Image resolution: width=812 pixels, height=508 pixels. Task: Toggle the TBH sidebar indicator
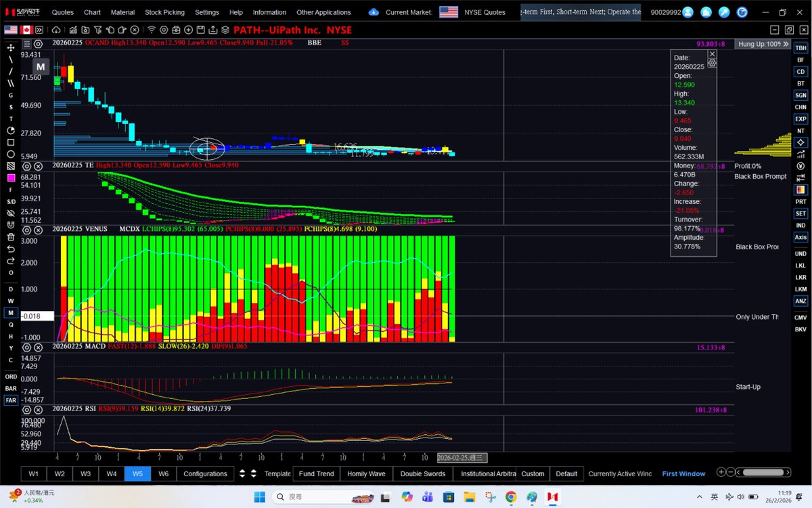pyautogui.click(x=800, y=48)
